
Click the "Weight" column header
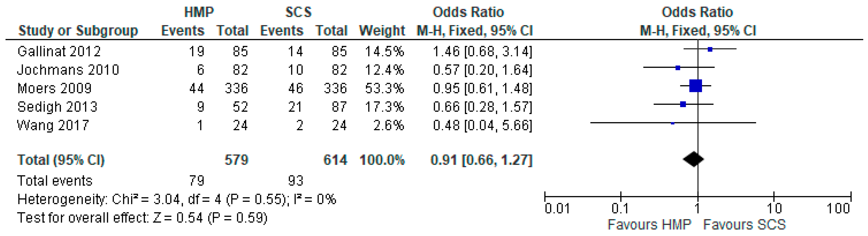click(x=382, y=31)
